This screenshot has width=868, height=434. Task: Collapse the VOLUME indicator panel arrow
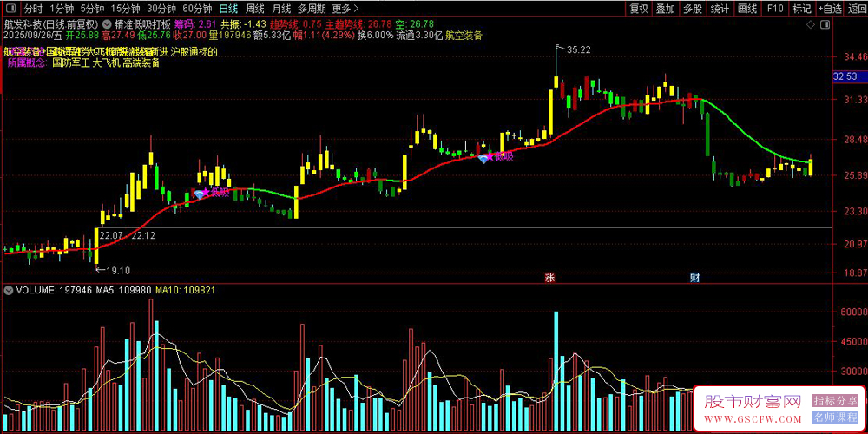click(9, 290)
